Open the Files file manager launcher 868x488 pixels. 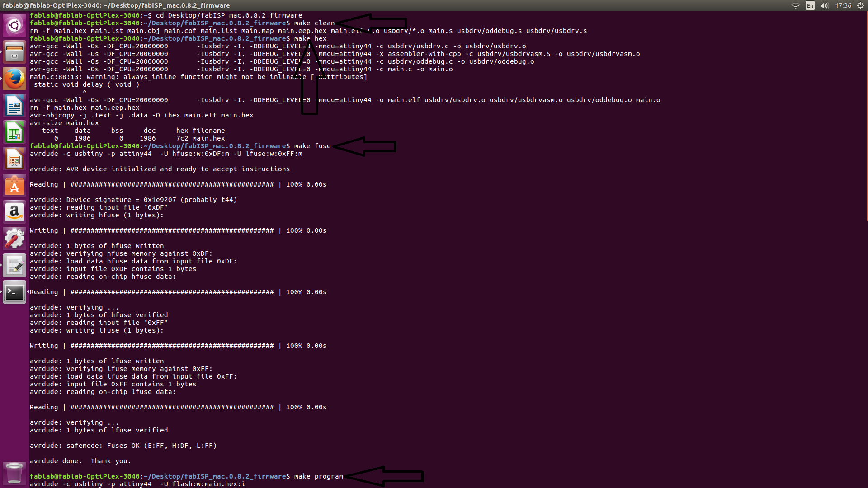(14, 52)
